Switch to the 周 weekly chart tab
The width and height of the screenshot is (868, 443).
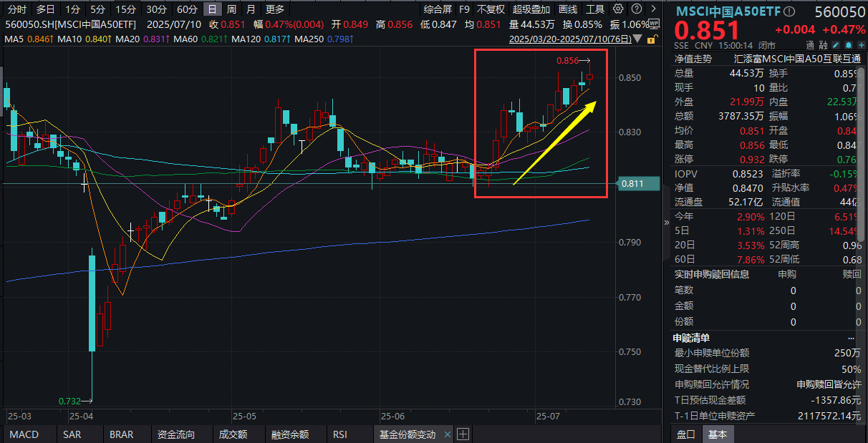tap(231, 9)
